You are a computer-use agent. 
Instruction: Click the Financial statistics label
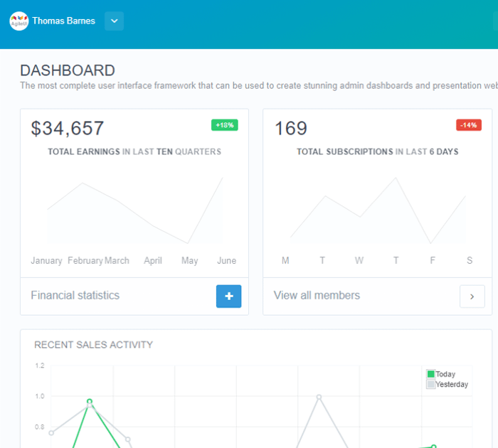point(75,295)
